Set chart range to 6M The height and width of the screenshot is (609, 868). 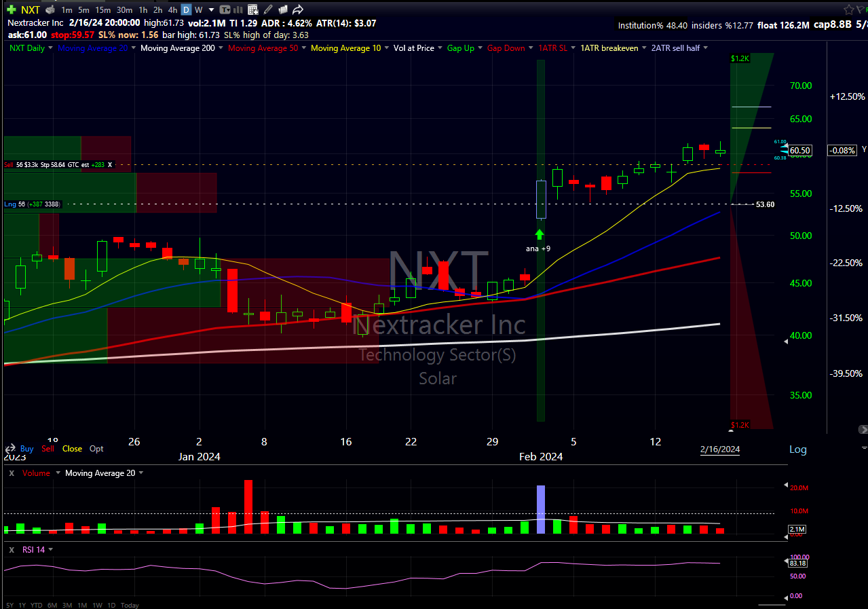pyautogui.click(x=52, y=605)
